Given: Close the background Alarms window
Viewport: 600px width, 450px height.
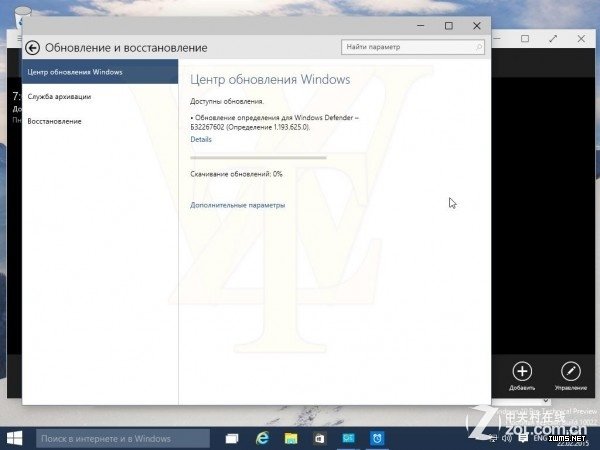Looking at the screenshot, I should point(581,39).
